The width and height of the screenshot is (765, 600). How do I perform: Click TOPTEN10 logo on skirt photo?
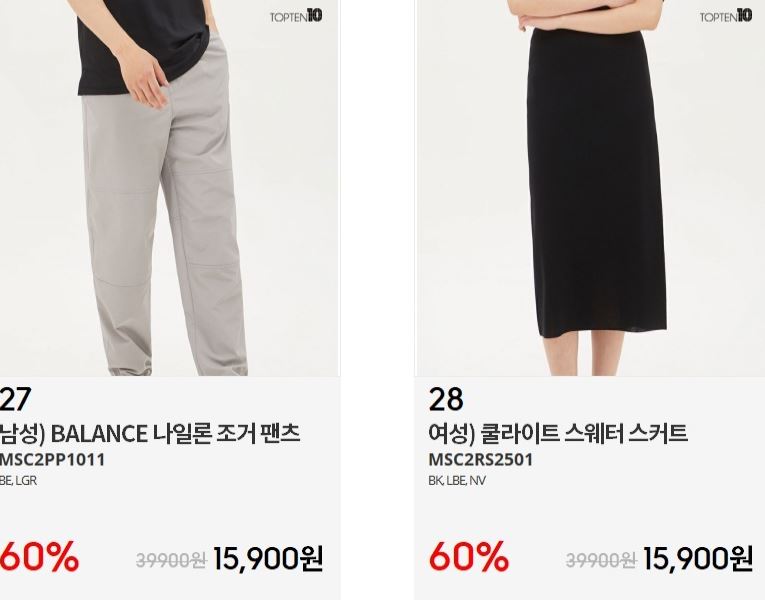(x=726, y=16)
